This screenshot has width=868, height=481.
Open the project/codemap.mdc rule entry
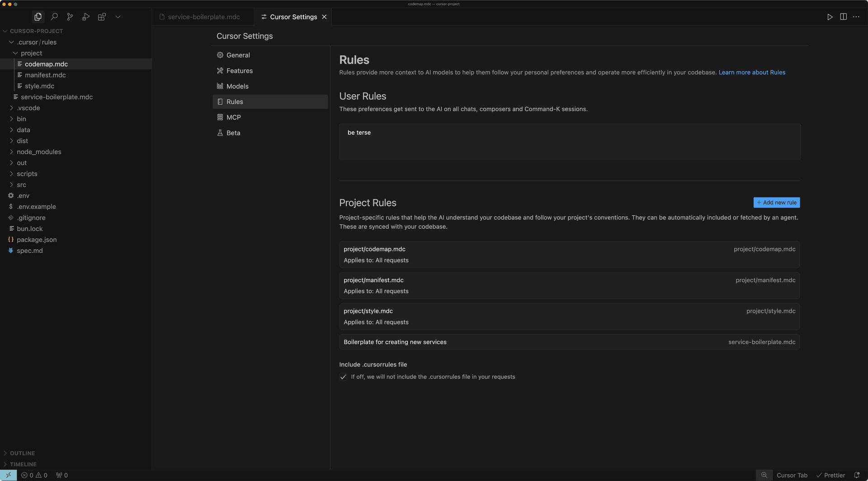pyautogui.click(x=569, y=255)
